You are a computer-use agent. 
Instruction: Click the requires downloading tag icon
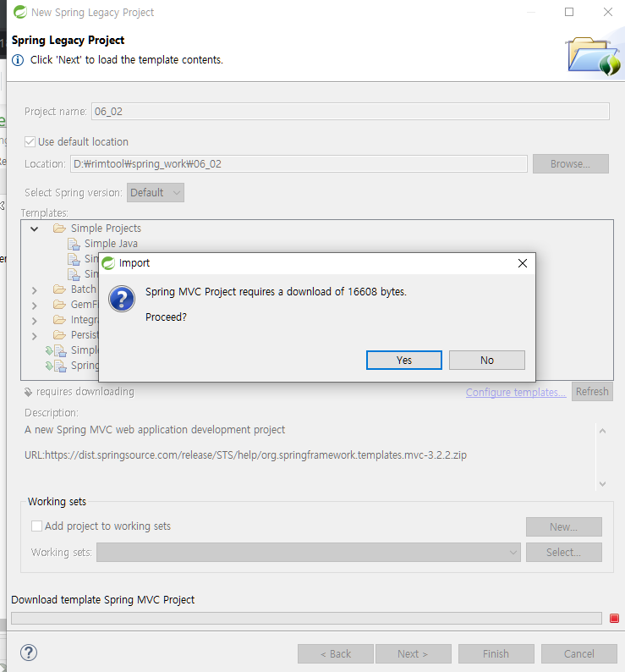pyautogui.click(x=28, y=392)
